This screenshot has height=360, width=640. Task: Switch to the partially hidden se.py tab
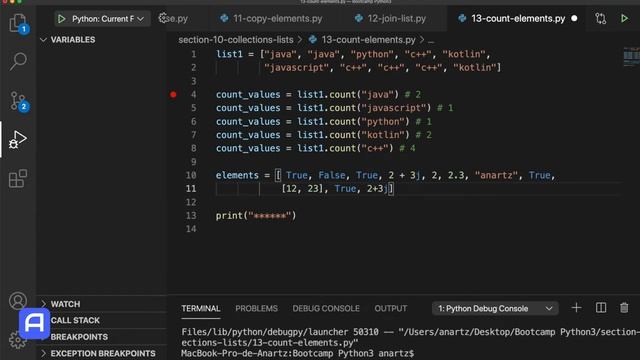178,18
